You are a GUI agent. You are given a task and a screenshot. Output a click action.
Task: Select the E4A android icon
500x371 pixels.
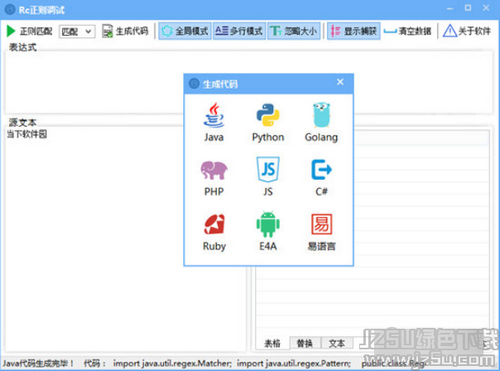click(x=268, y=224)
